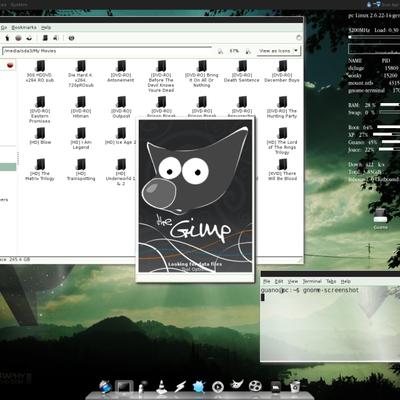Select the [XVID] There Will Be Blood folder

[282, 169]
